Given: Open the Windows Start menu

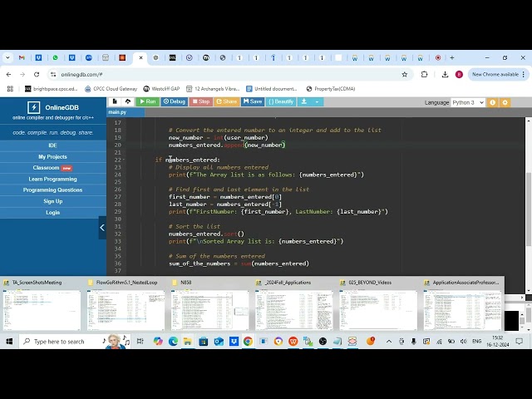Looking at the screenshot, I should click(9, 342).
